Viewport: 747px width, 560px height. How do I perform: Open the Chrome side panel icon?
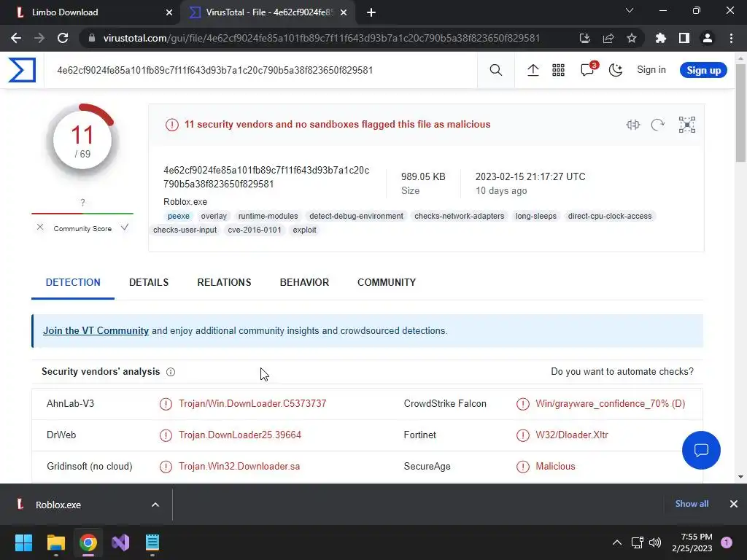click(x=684, y=38)
